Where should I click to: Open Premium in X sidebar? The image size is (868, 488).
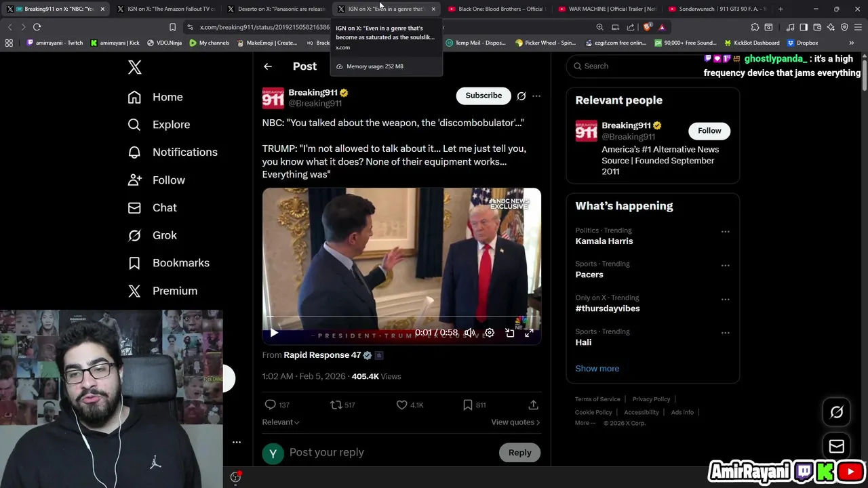point(163,291)
